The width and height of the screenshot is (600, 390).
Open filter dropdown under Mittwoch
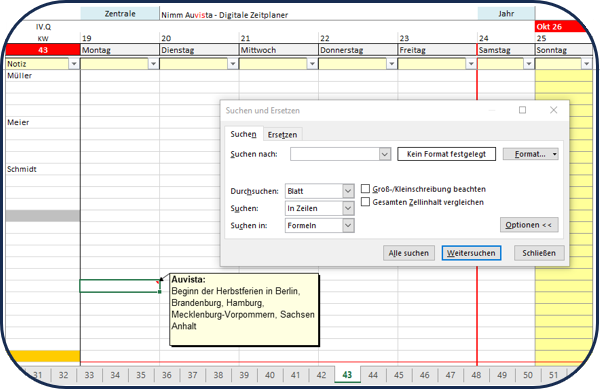312,64
